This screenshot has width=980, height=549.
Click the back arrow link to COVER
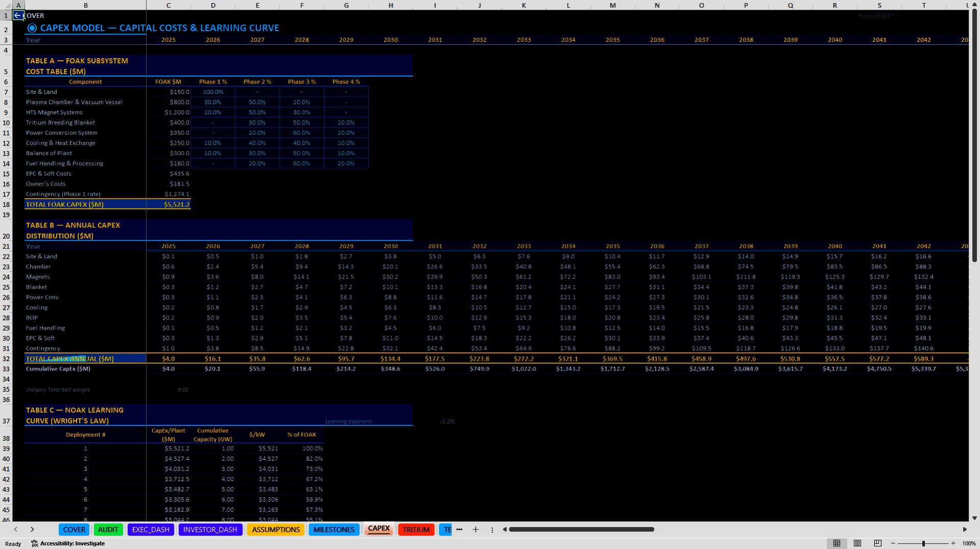click(x=18, y=15)
